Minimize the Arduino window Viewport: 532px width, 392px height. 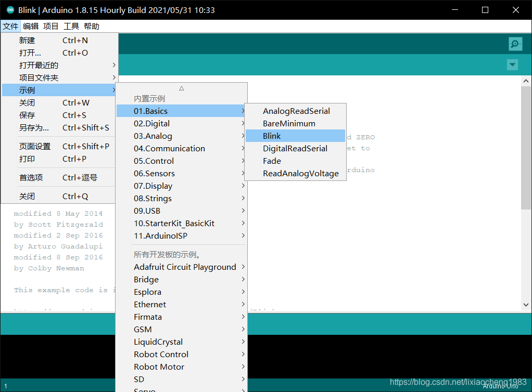pos(455,10)
